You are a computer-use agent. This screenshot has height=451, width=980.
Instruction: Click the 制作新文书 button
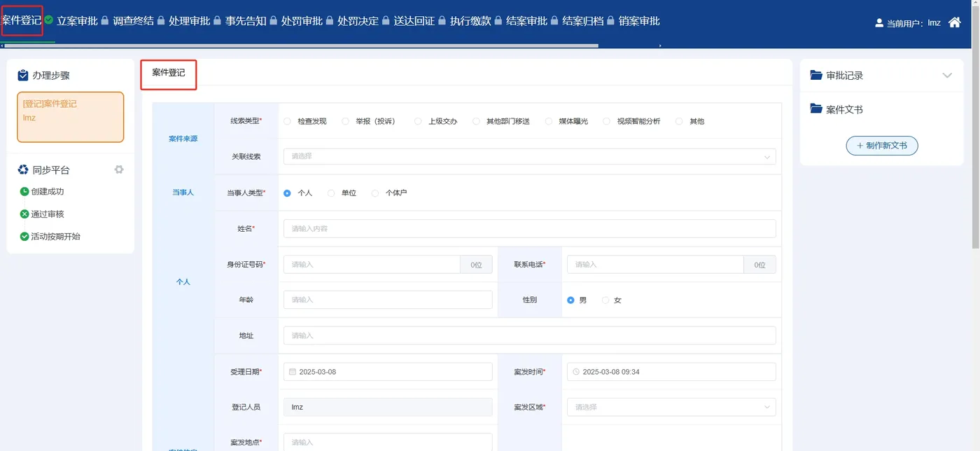882,145
